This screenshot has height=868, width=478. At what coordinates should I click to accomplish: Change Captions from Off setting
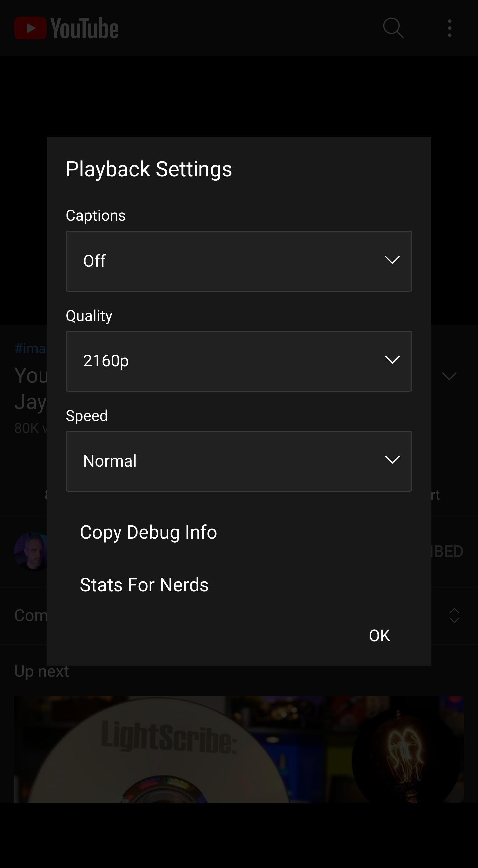pos(239,260)
